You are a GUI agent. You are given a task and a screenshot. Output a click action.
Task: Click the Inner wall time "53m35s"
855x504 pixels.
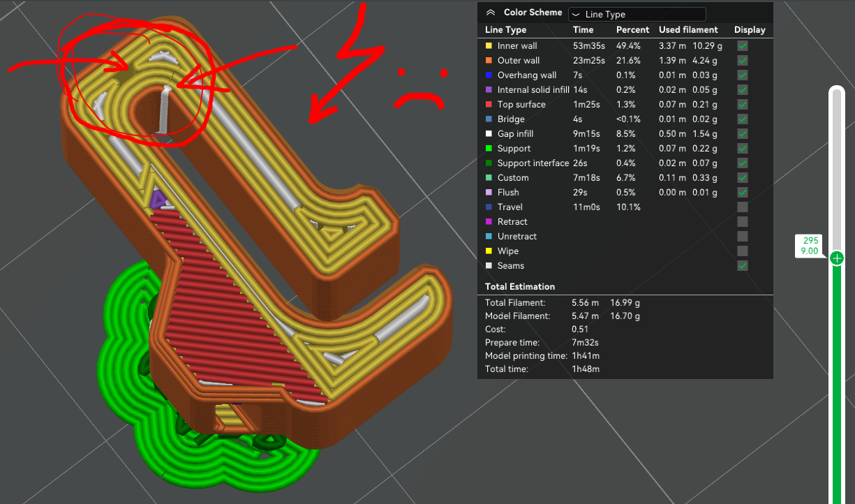click(589, 46)
